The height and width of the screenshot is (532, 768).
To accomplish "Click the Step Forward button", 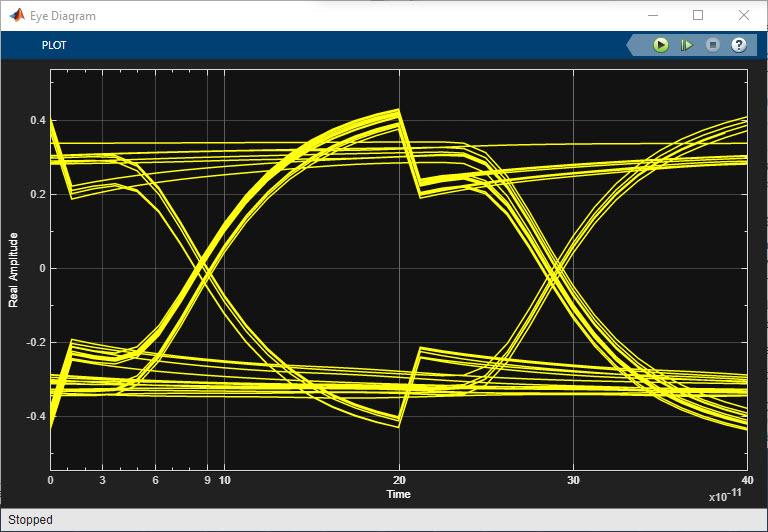I will click(687, 45).
